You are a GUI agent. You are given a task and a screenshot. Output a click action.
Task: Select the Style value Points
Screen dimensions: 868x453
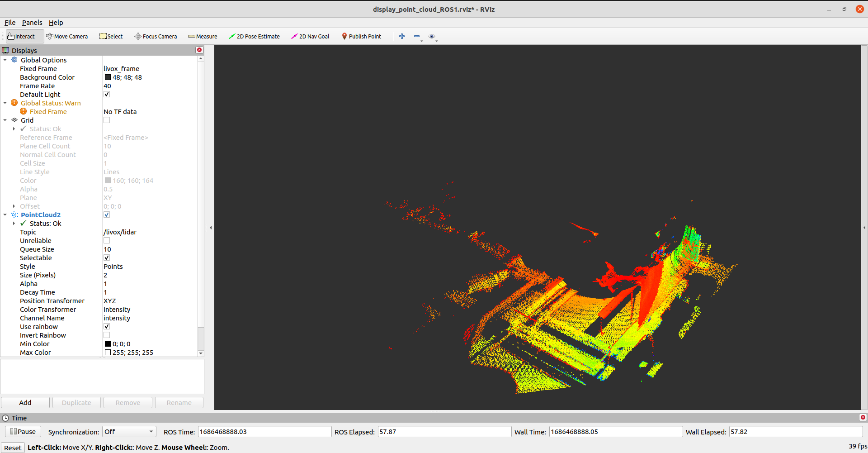(113, 266)
